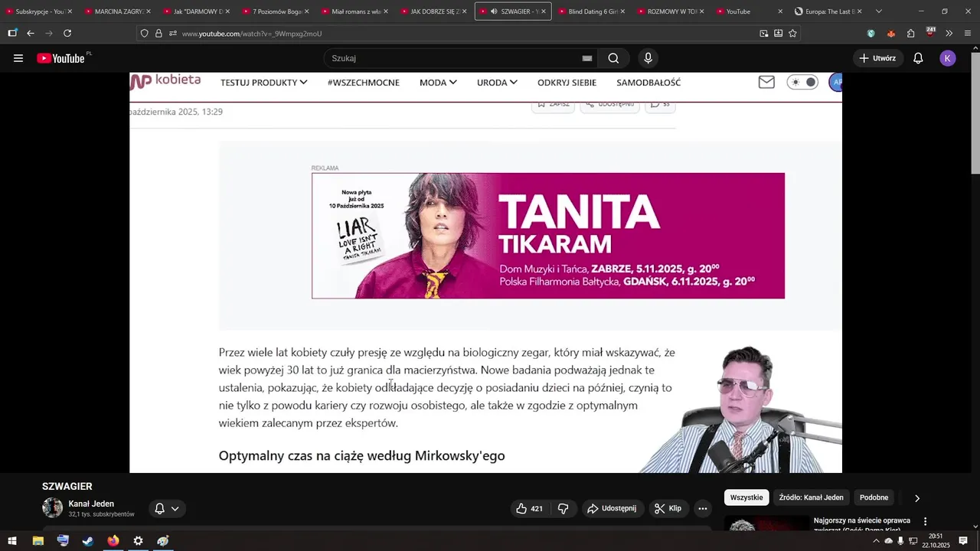Open the Kanał Jeden channel name link

(91, 504)
